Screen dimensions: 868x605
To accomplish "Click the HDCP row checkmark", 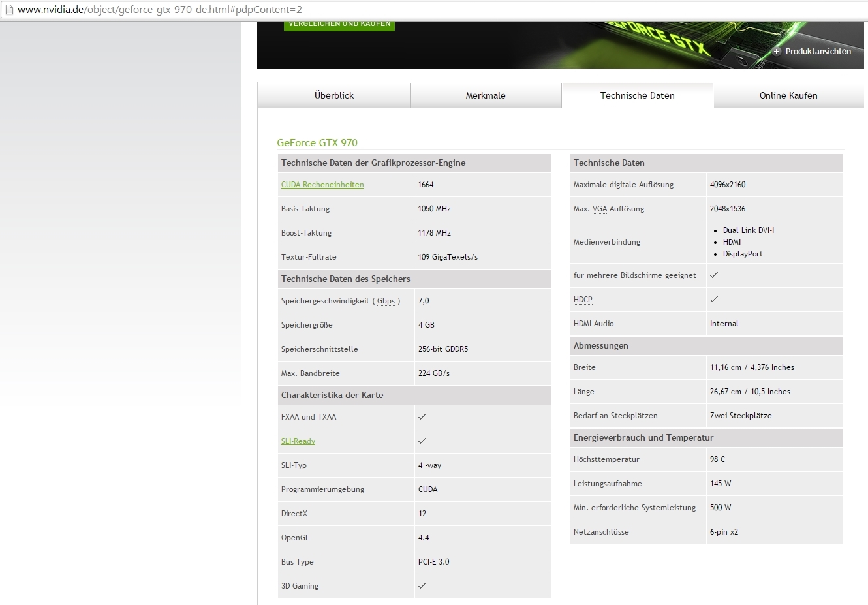I will click(714, 299).
